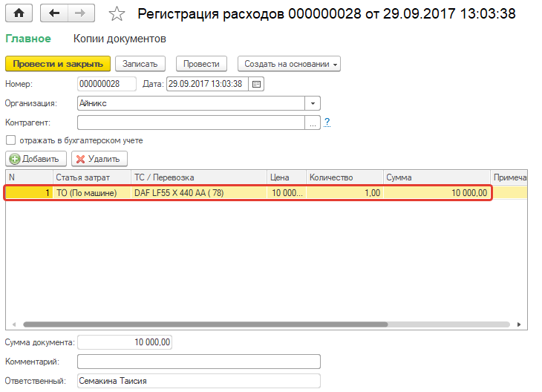Image resolution: width=542 pixels, height=392 pixels.
Task: Click the Цена column header
Action: [287, 177]
